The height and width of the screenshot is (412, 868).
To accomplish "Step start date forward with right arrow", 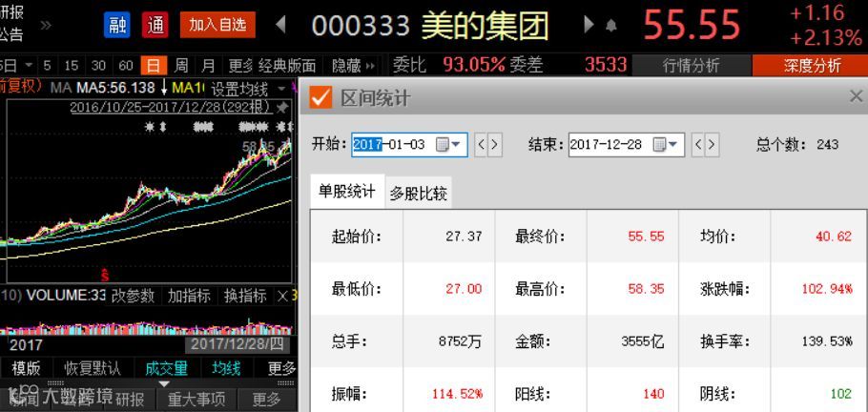I will click(x=495, y=145).
